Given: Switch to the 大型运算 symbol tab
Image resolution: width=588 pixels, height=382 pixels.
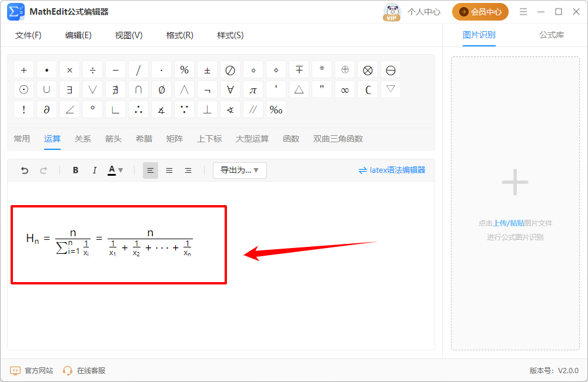Looking at the screenshot, I should (252, 139).
